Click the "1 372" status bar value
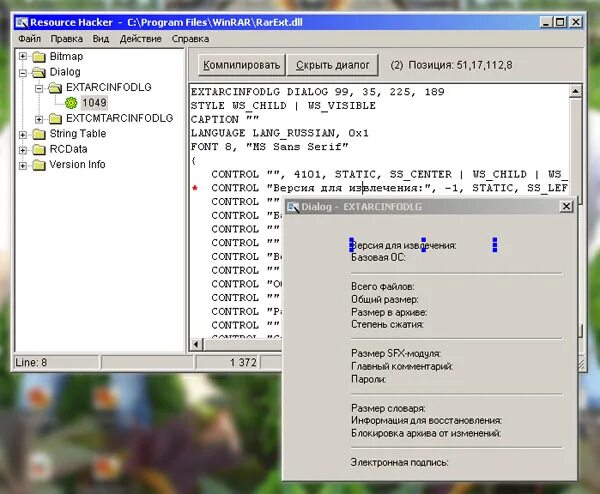600x494 pixels. (243, 362)
